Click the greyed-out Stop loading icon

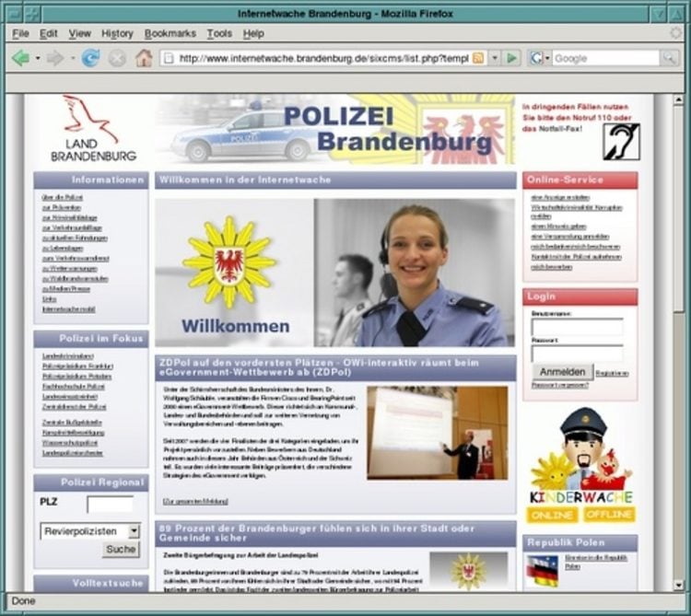coord(117,58)
